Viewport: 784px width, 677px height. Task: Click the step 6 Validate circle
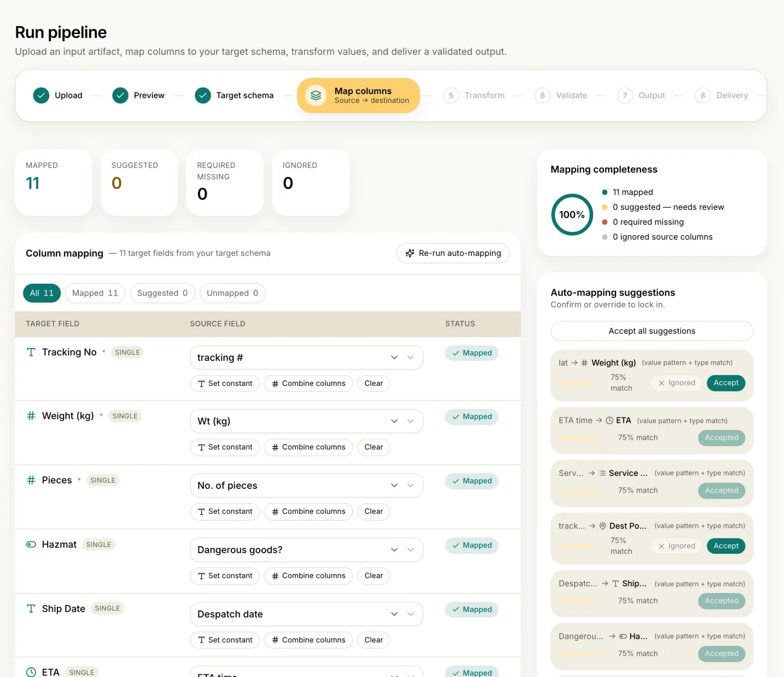tap(542, 96)
